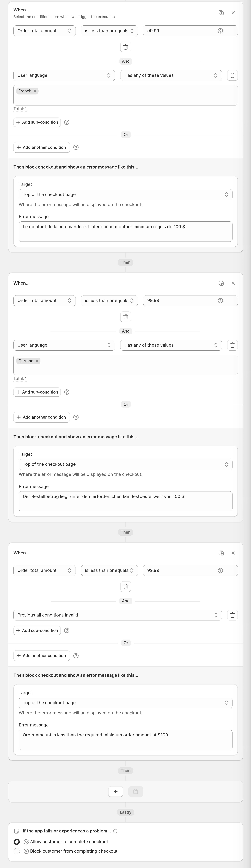Open help next to Add another condition in German block
This screenshot has height=868, width=251.
click(76, 417)
